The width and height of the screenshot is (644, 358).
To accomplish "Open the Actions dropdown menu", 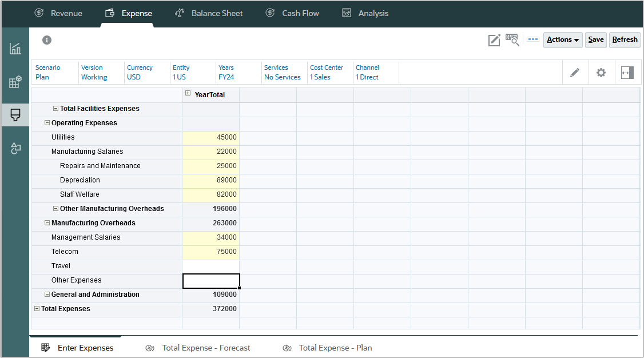I will [562, 39].
